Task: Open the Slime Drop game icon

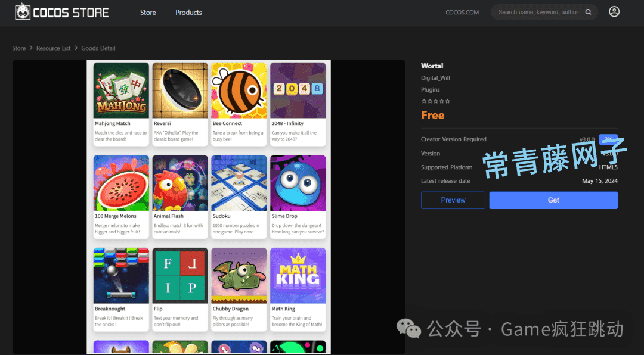Action: click(298, 183)
